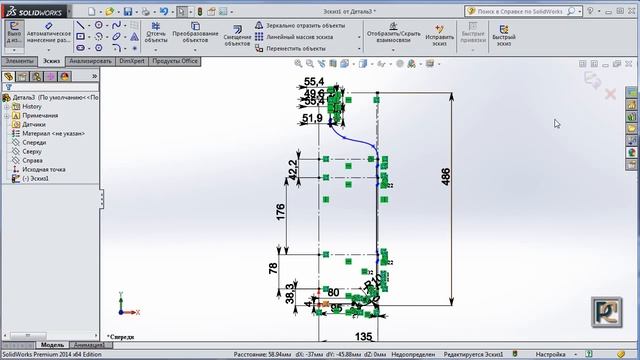Click the Zoom to Area magnifier icon
Viewport: 640px width, 360px height.
point(310,64)
